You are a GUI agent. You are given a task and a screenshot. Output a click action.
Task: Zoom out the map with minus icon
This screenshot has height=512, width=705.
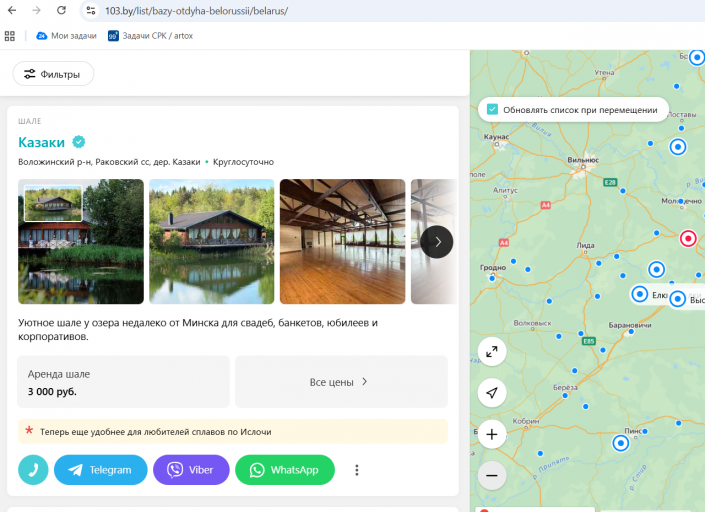point(492,475)
